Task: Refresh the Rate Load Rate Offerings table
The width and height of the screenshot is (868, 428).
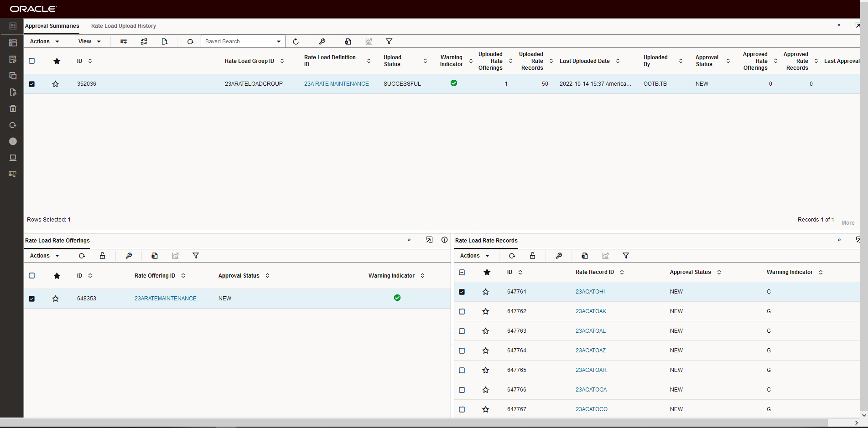Action: pyautogui.click(x=82, y=256)
